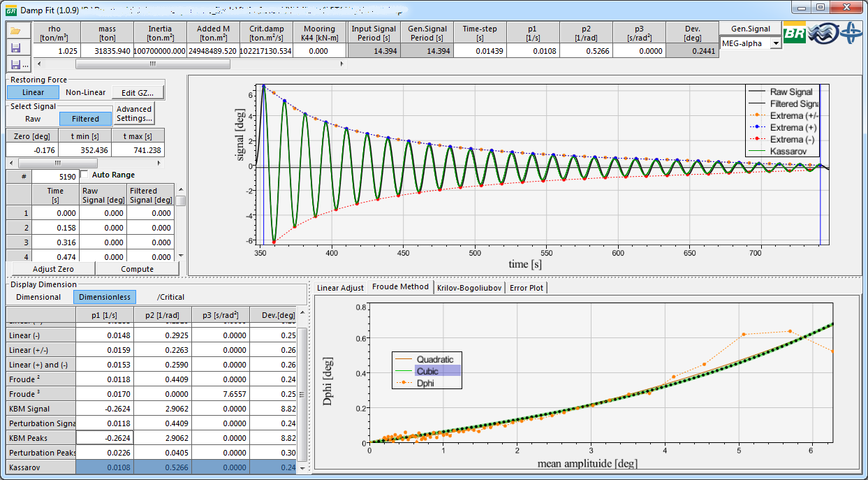Image resolution: width=868 pixels, height=480 pixels.
Task: Switch display to Dimensional
Action: point(38,297)
